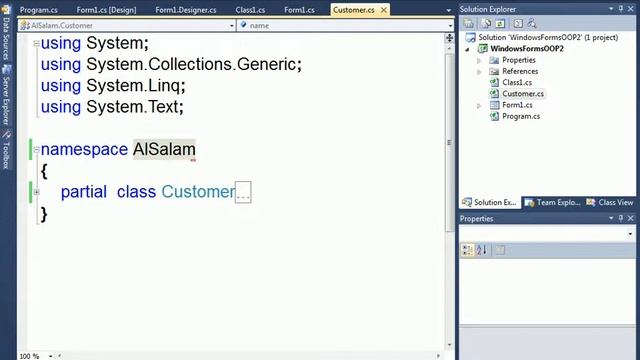The image size is (640, 360).
Task: Click the Properties icon in the Solution Explorer toolbar
Action: tap(469, 24)
